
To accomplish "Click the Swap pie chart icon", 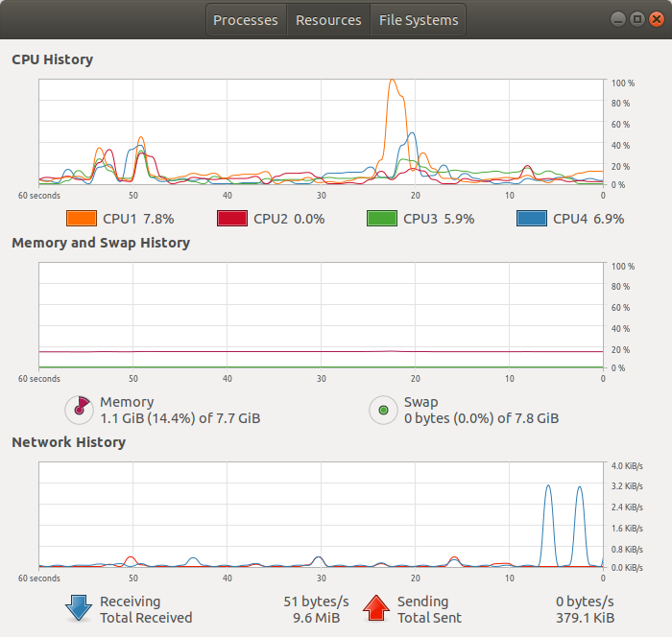I will [384, 410].
